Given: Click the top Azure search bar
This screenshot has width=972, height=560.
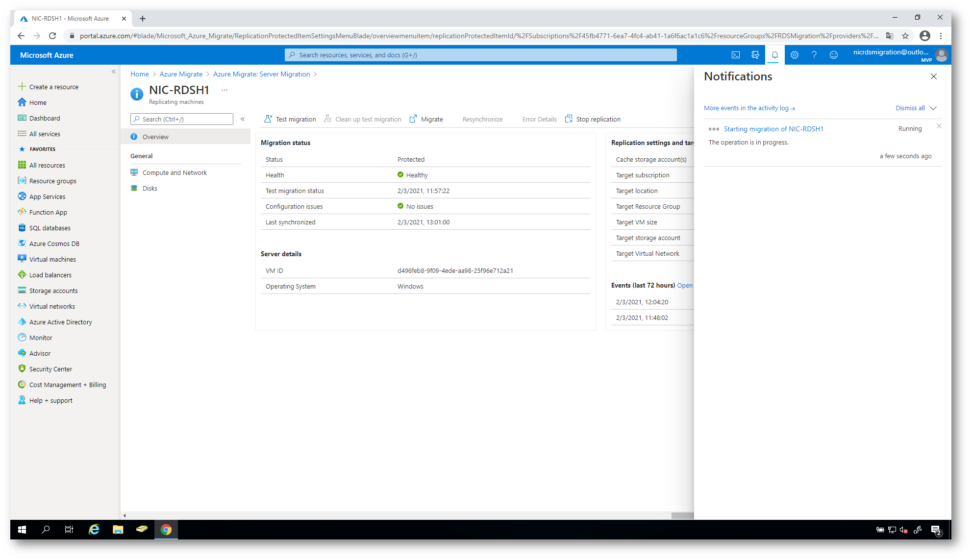Looking at the screenshot, I should point(481,55).
